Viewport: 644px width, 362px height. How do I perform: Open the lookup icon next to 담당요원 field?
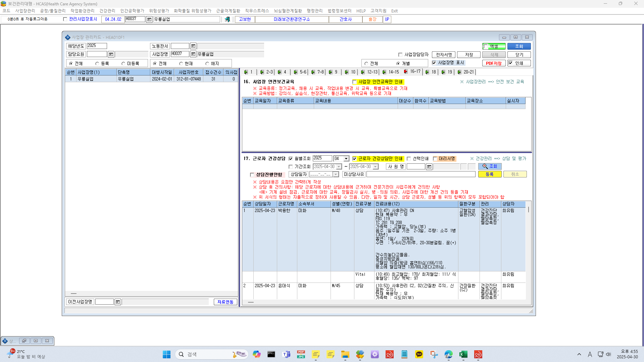[x=111, y=54]
